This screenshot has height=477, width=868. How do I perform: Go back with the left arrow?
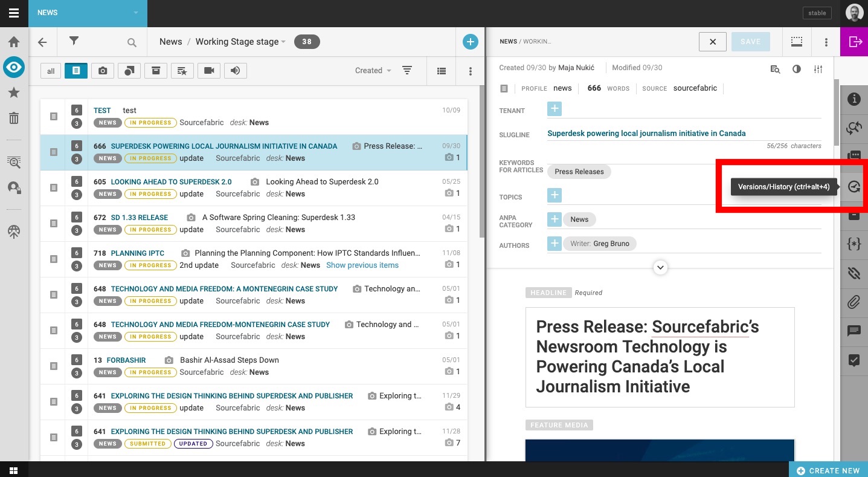point(42,42)
